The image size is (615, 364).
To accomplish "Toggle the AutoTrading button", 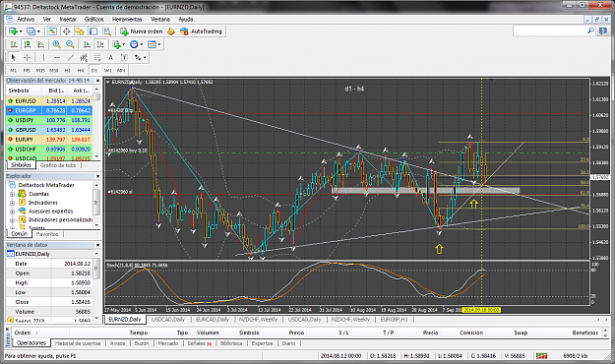I will 201,31.
